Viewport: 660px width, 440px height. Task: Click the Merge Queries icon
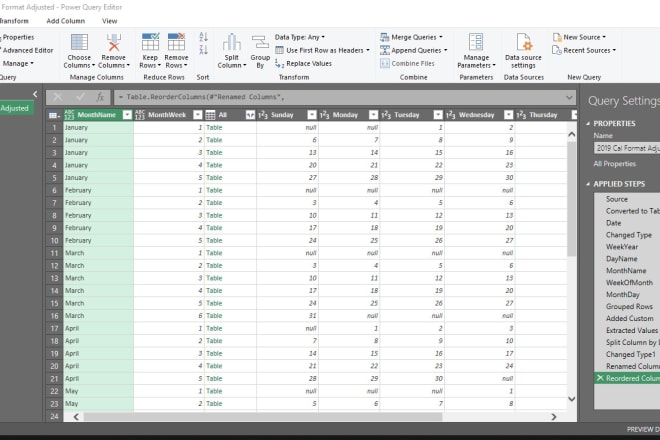pos(385,37)
